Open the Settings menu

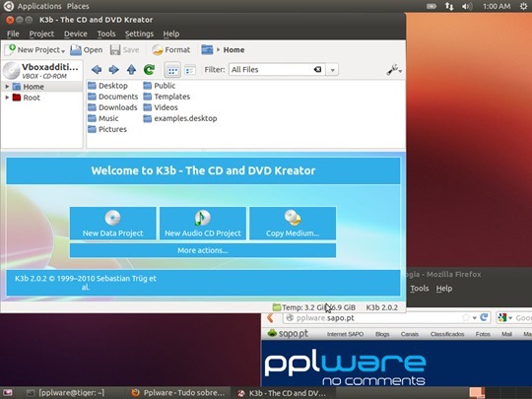coord(139,33)
